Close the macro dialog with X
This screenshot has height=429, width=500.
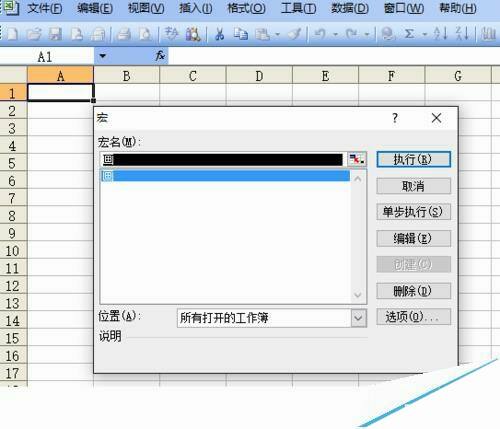click(x=436, y=118)
